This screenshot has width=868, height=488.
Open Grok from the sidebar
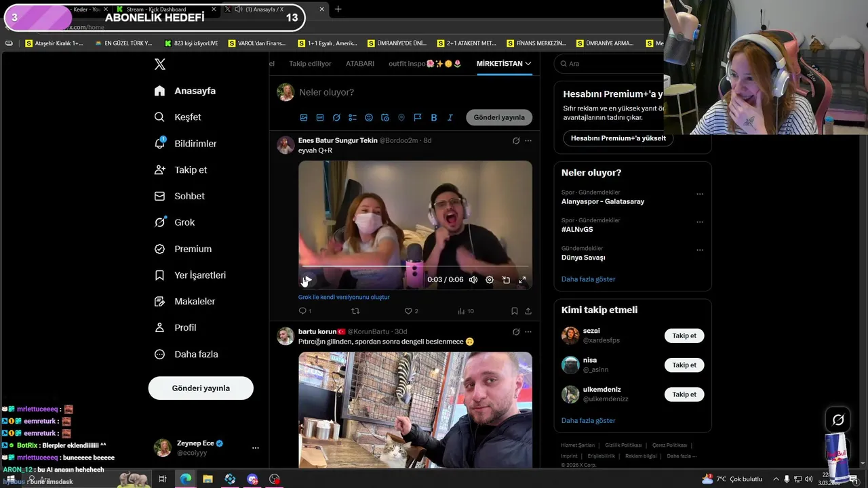click(x=174, y=222)
